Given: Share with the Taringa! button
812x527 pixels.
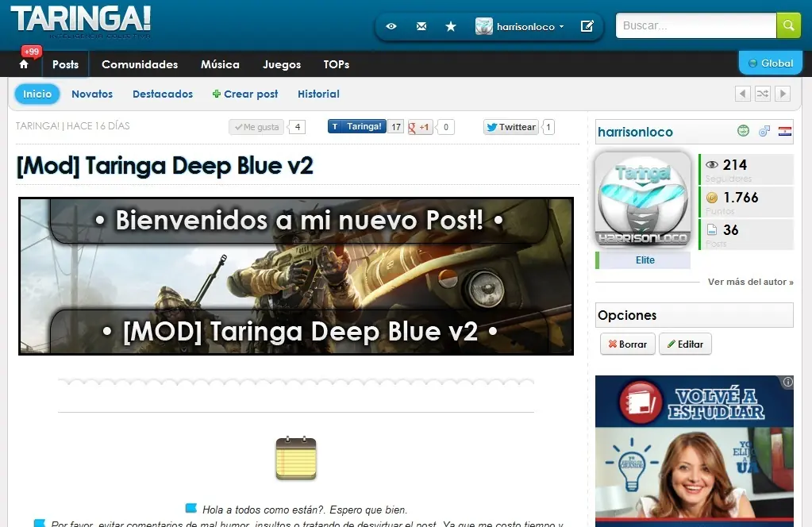Looking at the screenshot, I should (357, 126).
